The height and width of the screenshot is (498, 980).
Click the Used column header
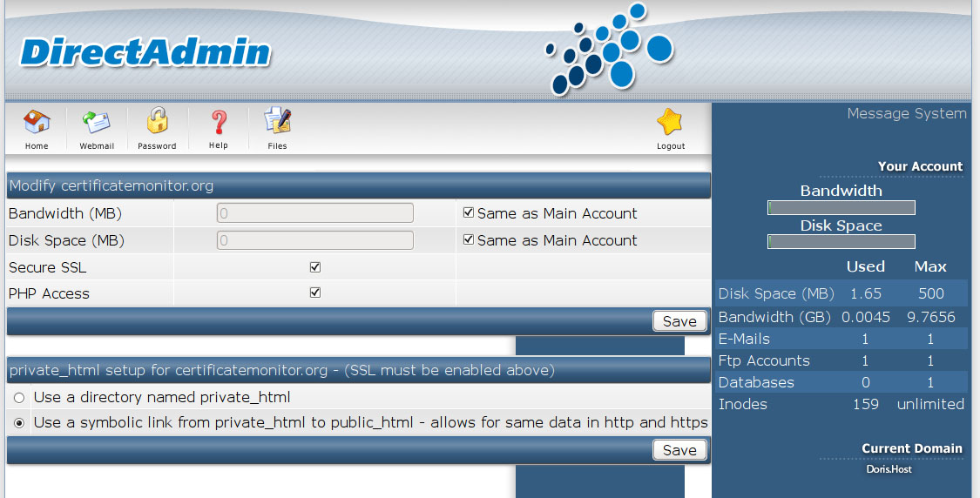(866, 266)
